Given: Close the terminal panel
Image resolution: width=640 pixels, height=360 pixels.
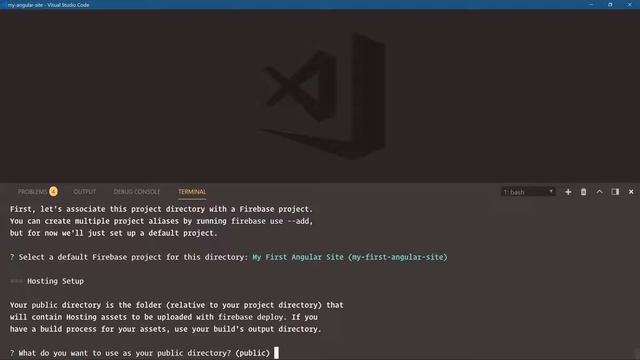Looking at the screenshot, I should (x=631, y=192).
